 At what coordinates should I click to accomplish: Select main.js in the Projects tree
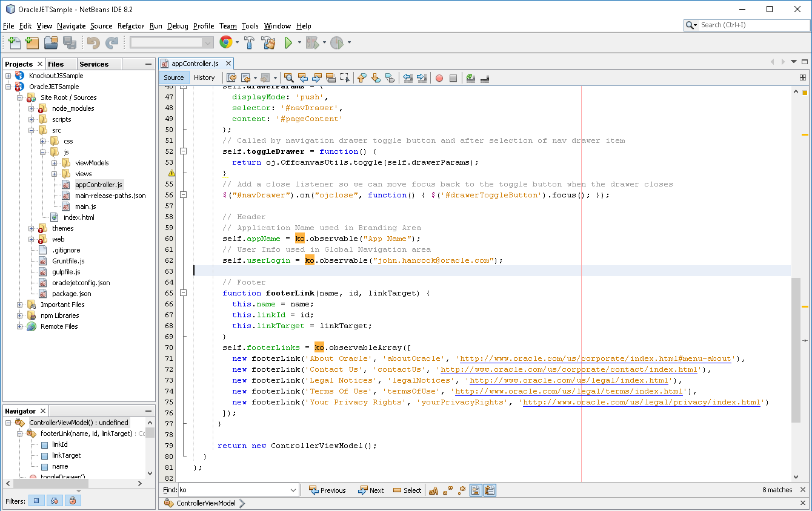tap(85, 206)
